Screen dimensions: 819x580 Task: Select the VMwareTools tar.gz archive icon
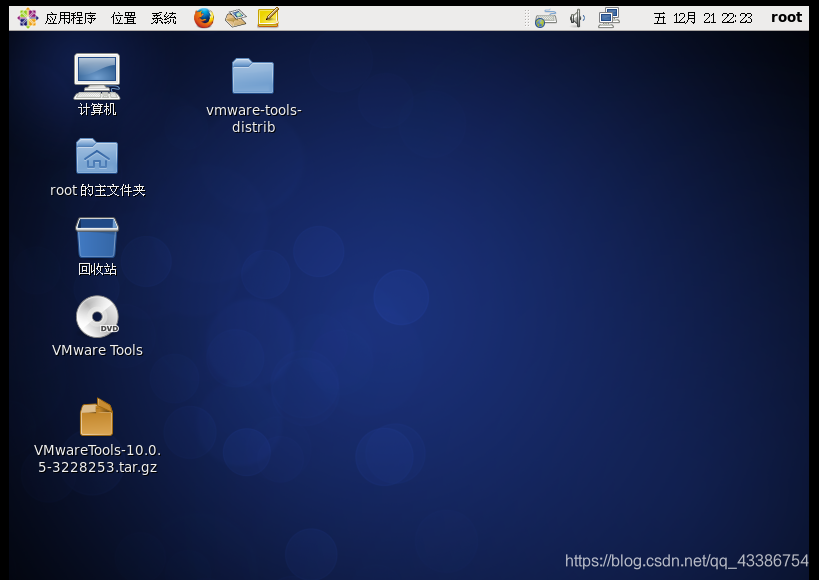point(97,417)
